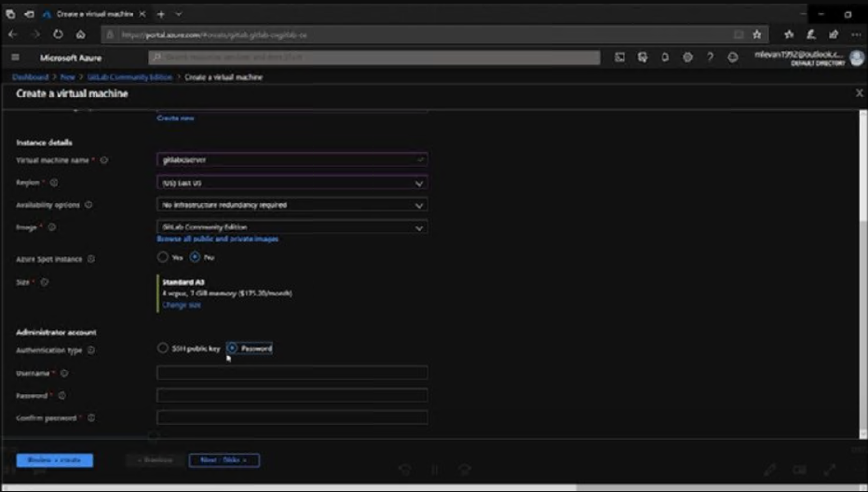868x492 pixels.
Task: Open the help question mark menu
Action: [x=710, y=58]
